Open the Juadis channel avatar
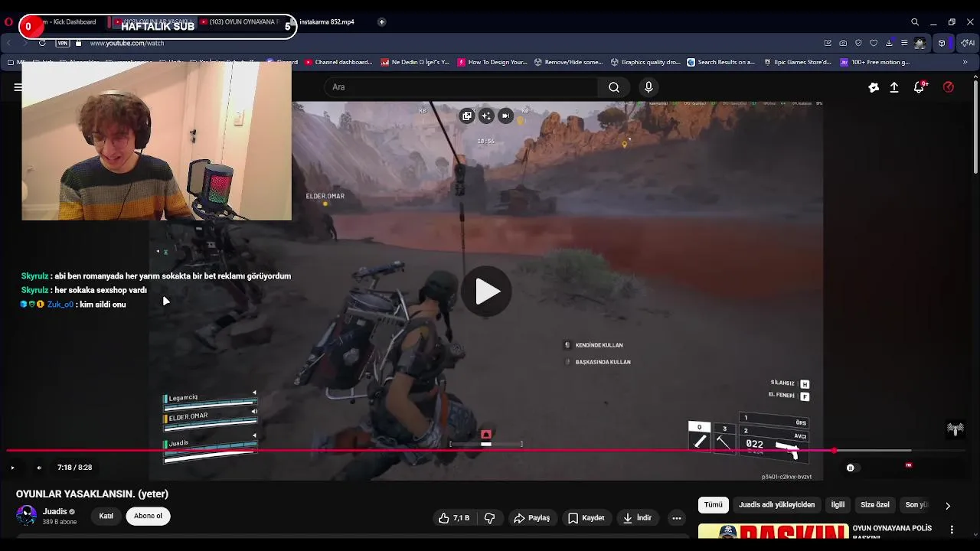 (27, 516)
